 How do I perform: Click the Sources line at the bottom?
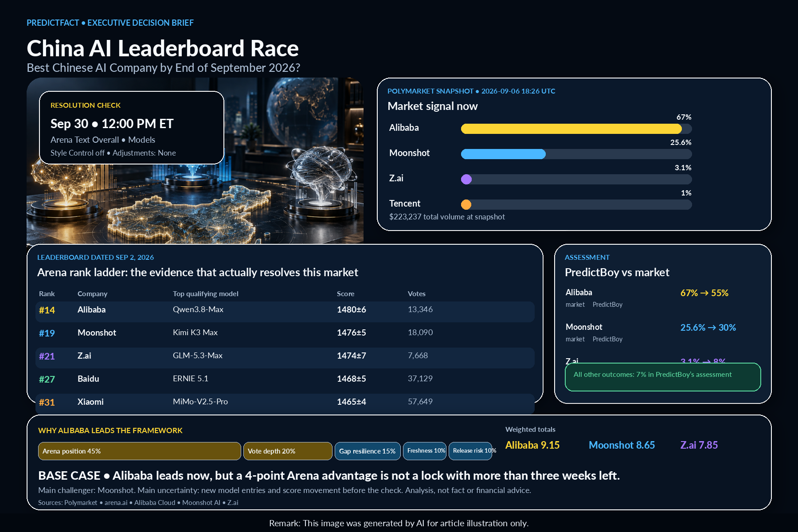pyautogui.click(x=138, y=503)
